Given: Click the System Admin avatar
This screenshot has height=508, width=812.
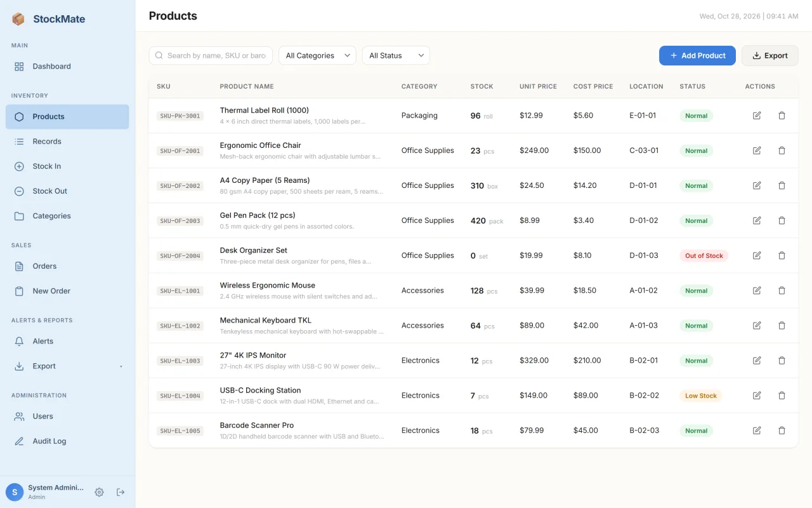Looking at the screenshot, I should point(15,492).
